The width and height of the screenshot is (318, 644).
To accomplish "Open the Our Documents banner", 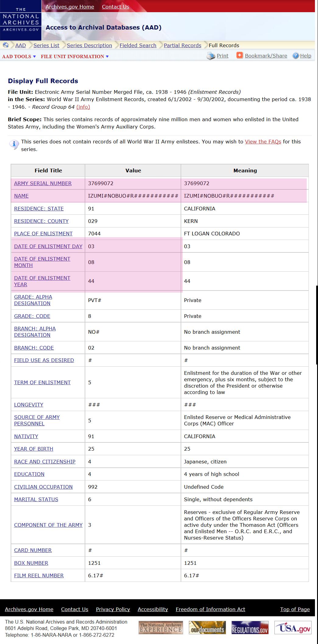I will [x=207, y=628].
